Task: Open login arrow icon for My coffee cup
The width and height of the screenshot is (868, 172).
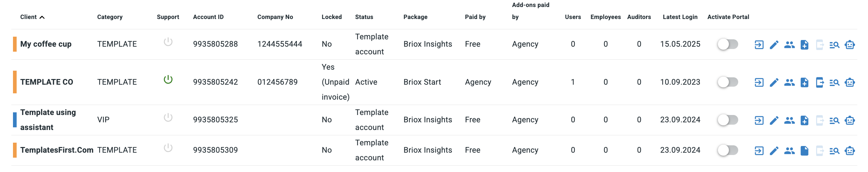Action: (x=759, y=45)
